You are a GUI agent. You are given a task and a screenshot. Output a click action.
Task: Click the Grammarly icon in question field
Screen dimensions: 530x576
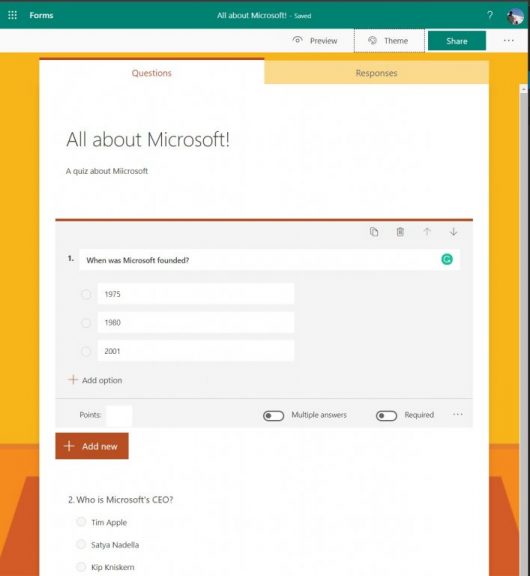pyautogui.click(x=447, y=260)
